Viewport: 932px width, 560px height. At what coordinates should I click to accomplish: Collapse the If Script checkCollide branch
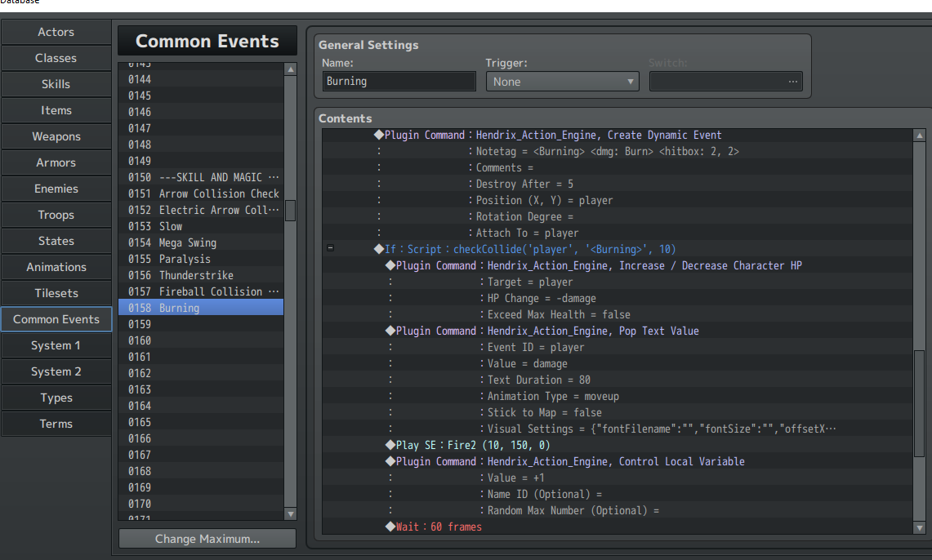click(331, 248)
